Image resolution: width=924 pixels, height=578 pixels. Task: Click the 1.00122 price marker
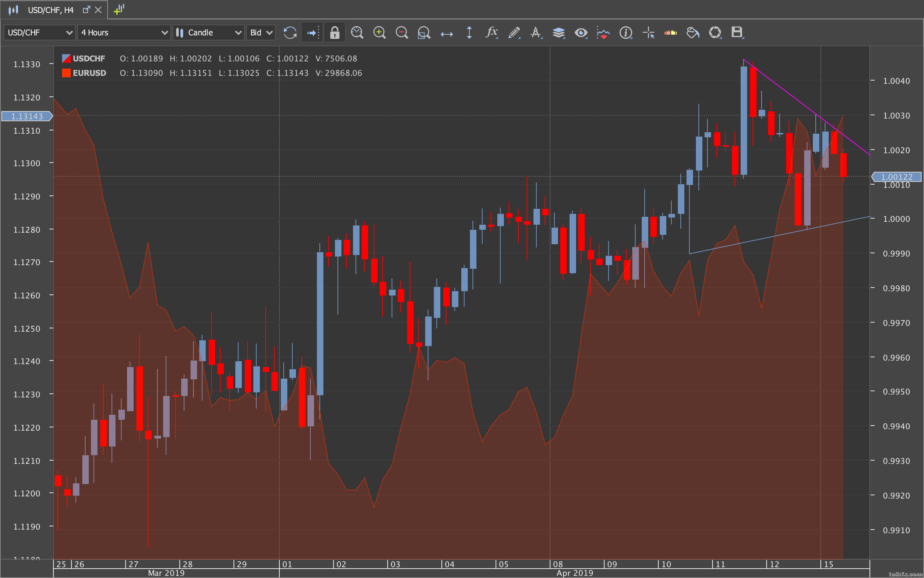click(x=897, y=177)
